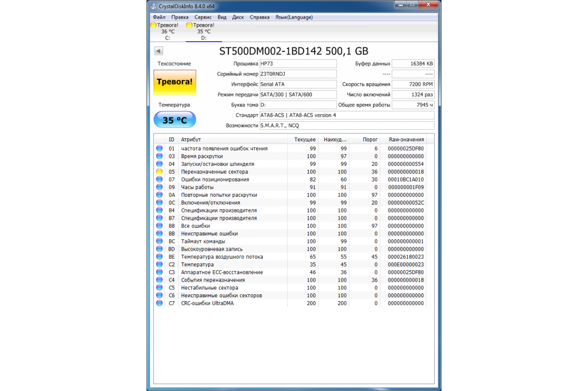Click blue status icon of attribute BB
The width and height of the screenshot is (588, 391).
[x=159, y=234]
